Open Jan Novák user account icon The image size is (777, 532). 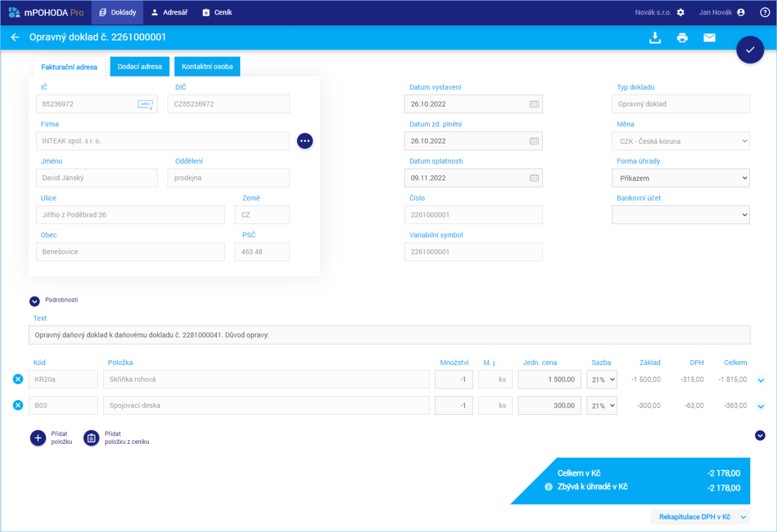(x=741, y=12)
